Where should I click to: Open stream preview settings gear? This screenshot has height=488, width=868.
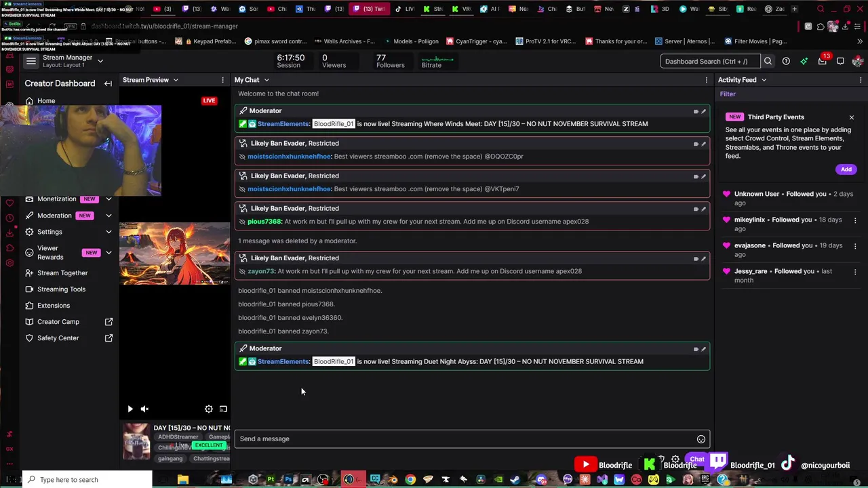[x=209, y=409]
